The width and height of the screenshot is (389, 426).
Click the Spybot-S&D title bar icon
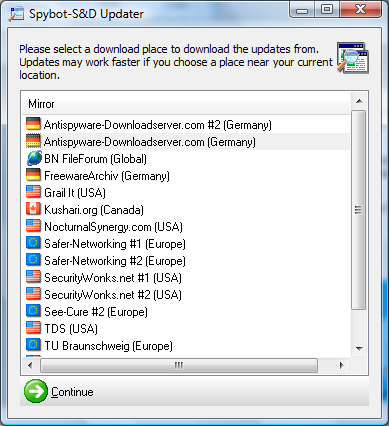pyautogui.click(x=16, y=14)
